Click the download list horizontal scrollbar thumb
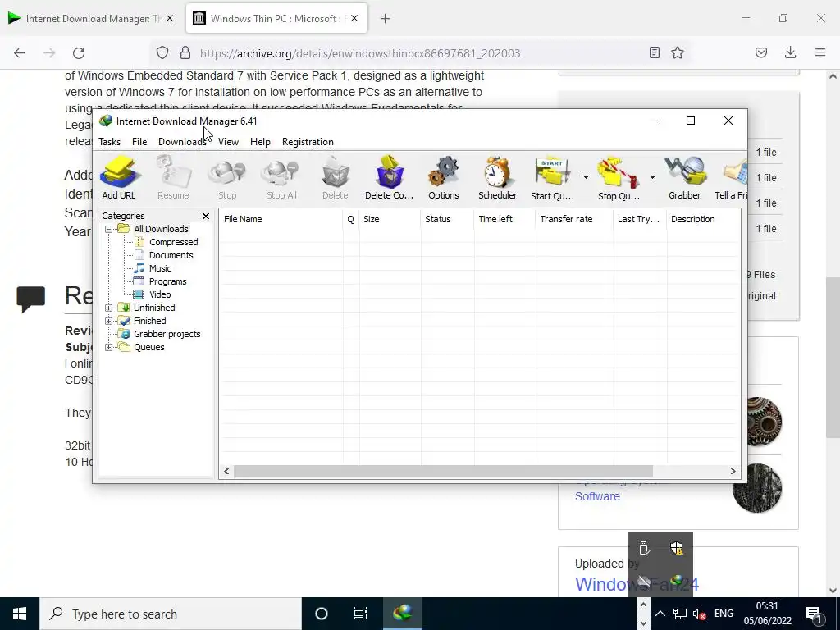 pyautogui.click(x=443, y=472)
